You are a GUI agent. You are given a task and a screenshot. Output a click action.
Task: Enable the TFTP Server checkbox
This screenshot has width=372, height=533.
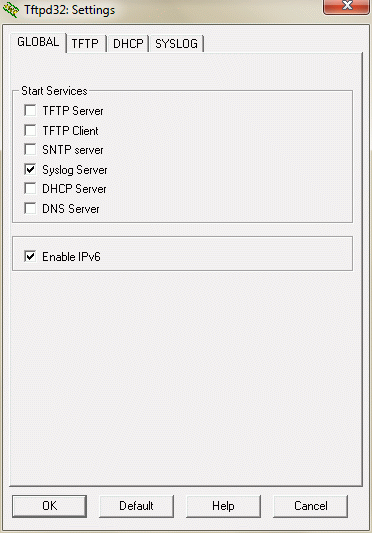(x=30, y=110)
